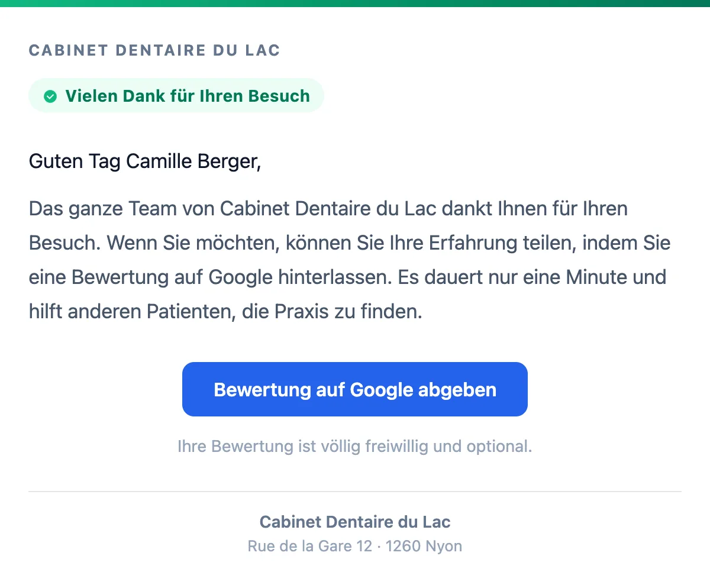Click the footer name 'Cabinet Dentaire du Lac'
The height and width of the screenshot is (588, 710).
(355, 522)
